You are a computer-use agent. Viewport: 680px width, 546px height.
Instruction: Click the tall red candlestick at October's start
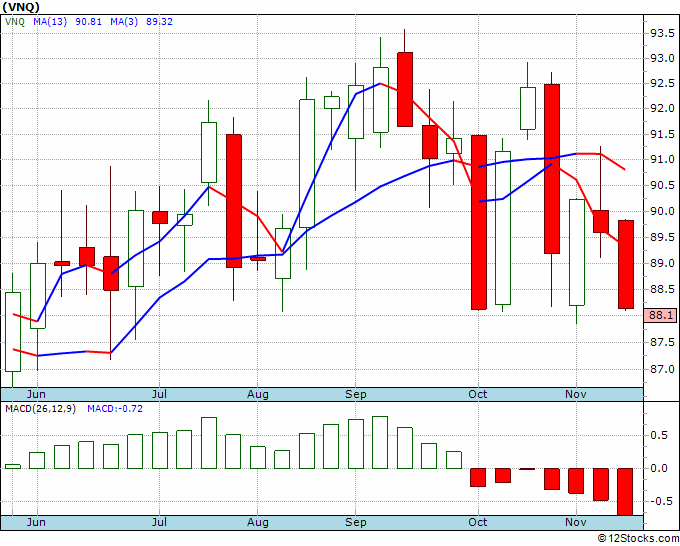pyautogui.click(x=479, y=222)
